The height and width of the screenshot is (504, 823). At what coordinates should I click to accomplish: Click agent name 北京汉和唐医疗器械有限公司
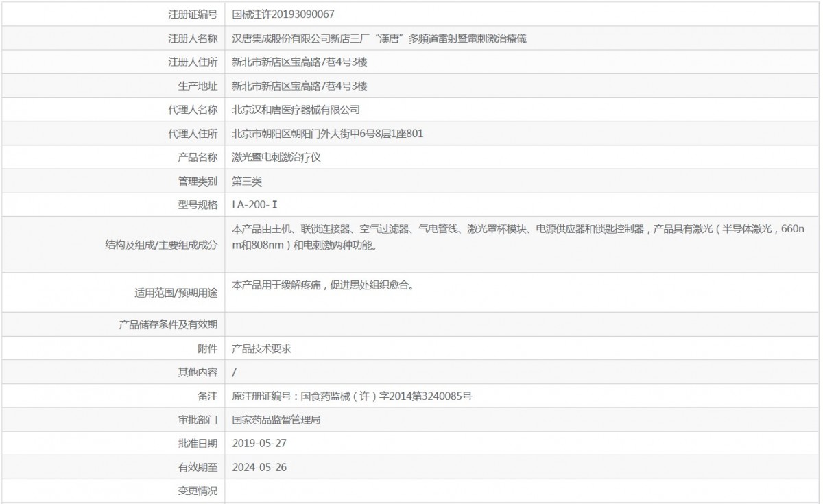tap(296, 110)
